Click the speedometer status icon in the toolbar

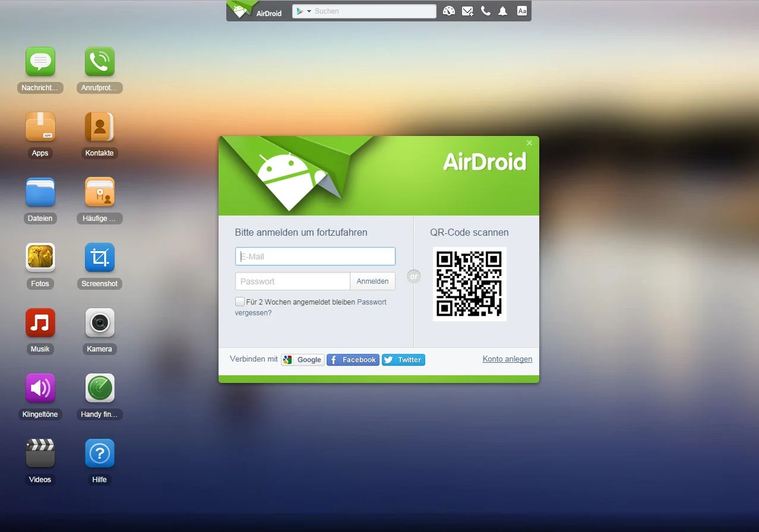point(449,11)
